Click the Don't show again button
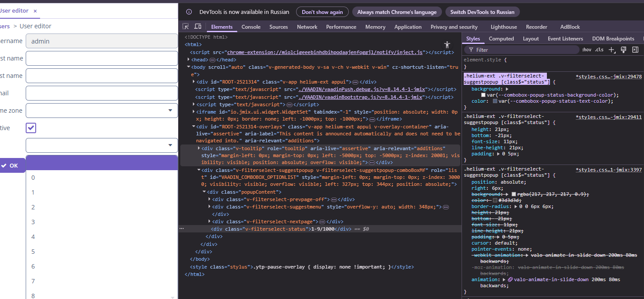This screenshot has width=644, height=299. coord(322,12)
